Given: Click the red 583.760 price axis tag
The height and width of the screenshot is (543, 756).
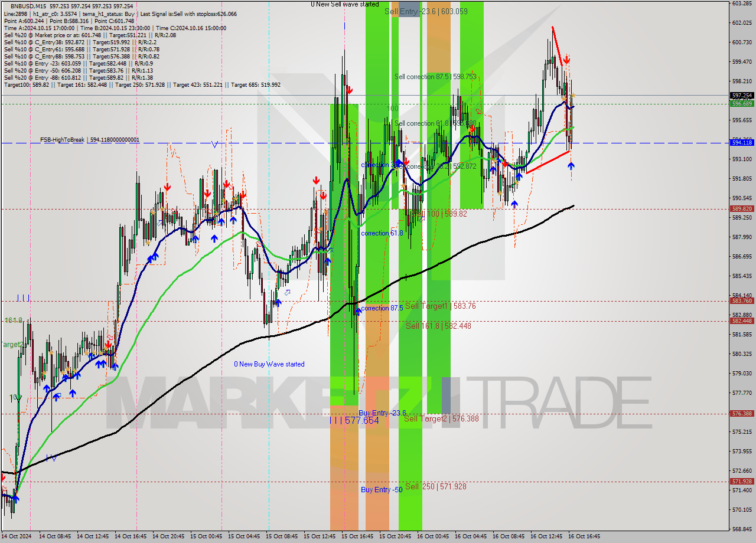Looking at the screenshot, I should [742, 300].
